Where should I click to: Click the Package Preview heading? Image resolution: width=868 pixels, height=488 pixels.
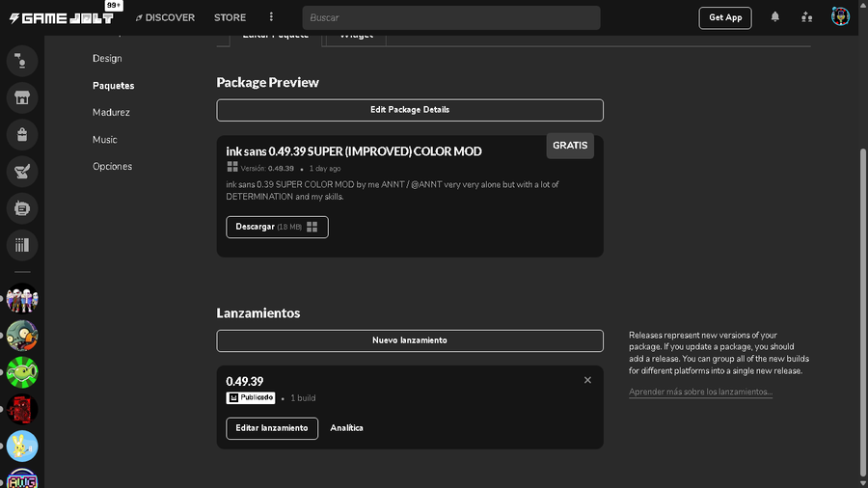(x=267, y=82)
